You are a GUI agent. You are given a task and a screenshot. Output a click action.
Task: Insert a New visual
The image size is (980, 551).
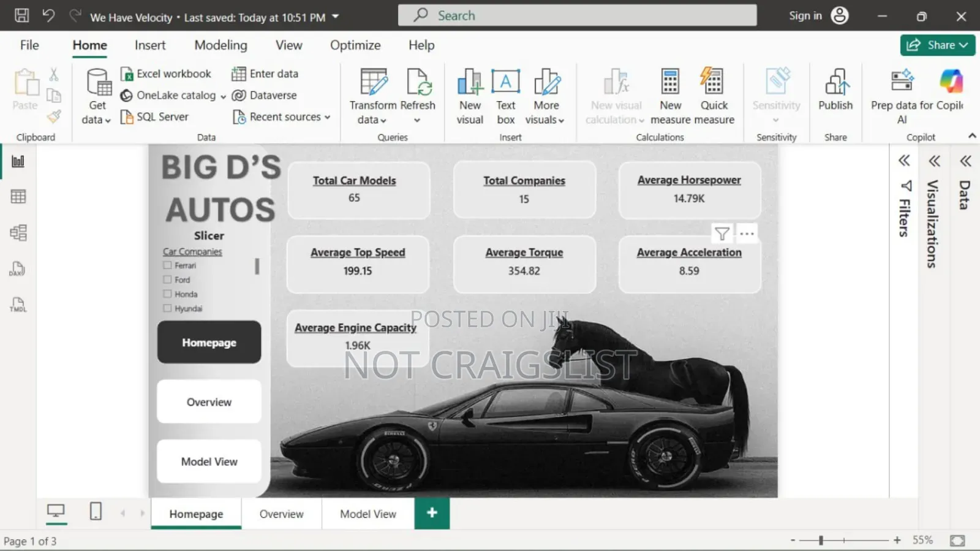tap(470, 96)
